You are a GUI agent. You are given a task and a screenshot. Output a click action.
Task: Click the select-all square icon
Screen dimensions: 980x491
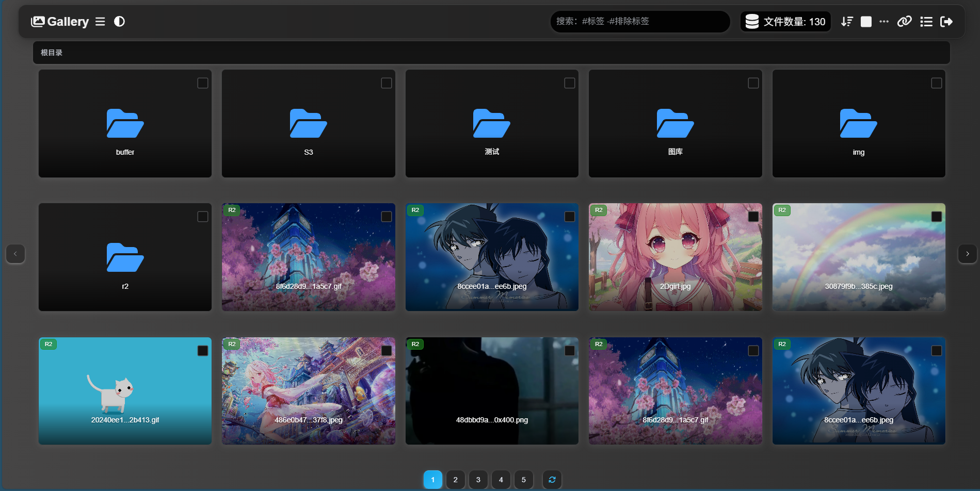(x=866, y=22)
